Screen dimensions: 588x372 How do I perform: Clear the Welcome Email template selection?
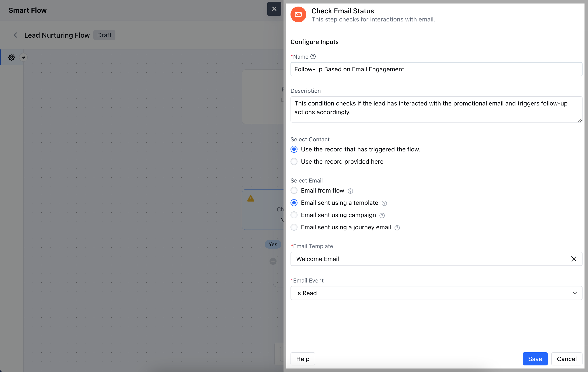573,259
